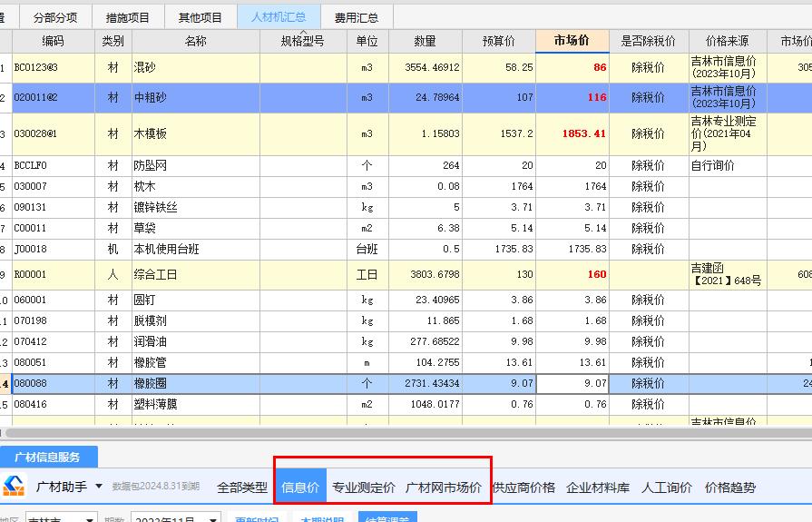Open the 2023年11月 period dropdown
The width and height of the screenshot is (812, 522).
tap(176, 517)
